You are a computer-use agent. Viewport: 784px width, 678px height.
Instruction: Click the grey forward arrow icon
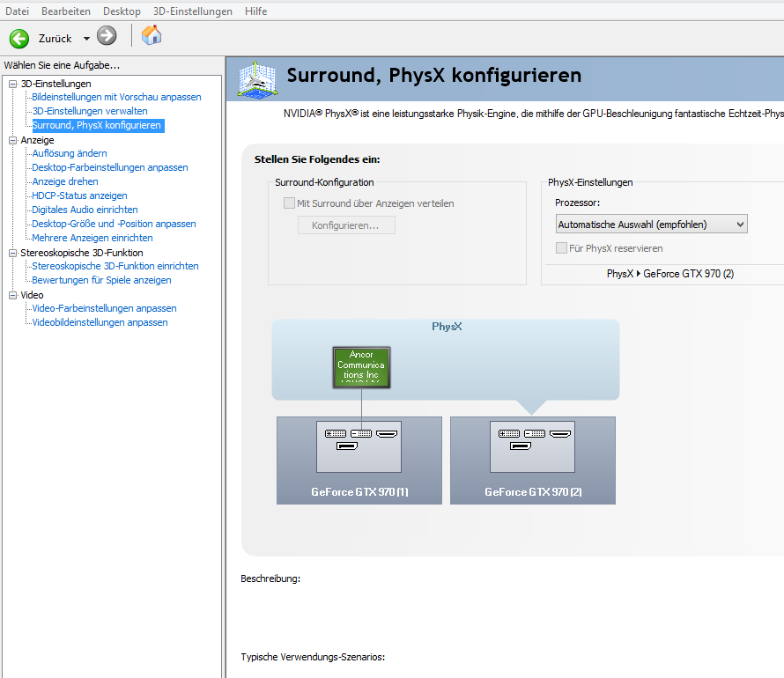tap(107, 36)
